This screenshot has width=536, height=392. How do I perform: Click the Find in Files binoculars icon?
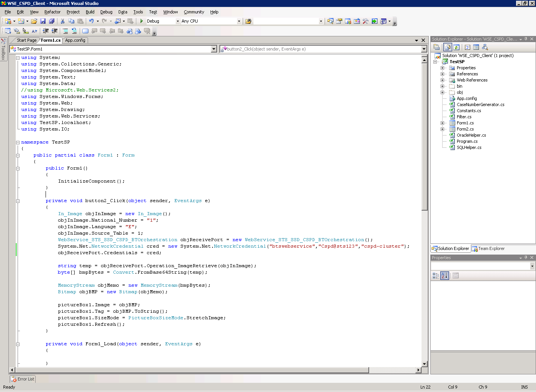click(248, 21)
